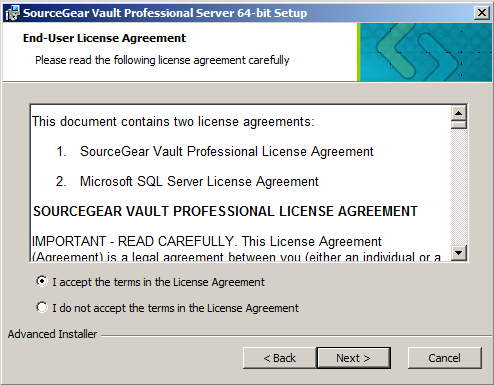
Task: Click the window title bar text
Action: point(165,13)
